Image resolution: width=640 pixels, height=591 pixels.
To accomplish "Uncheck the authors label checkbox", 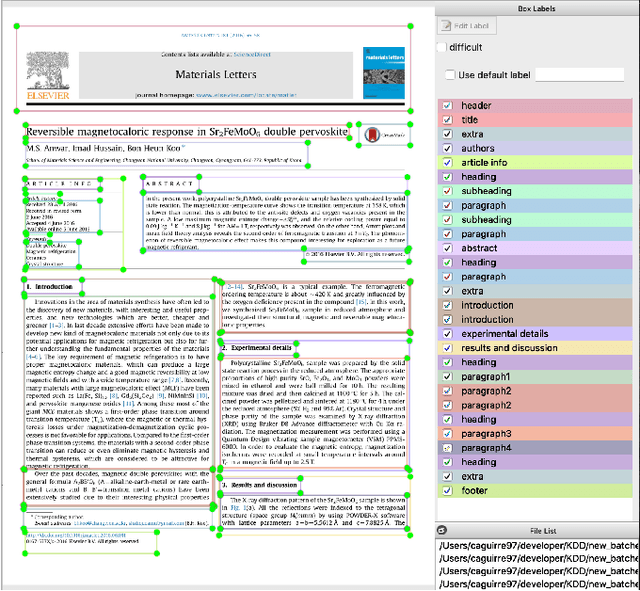I will [447, 149].
